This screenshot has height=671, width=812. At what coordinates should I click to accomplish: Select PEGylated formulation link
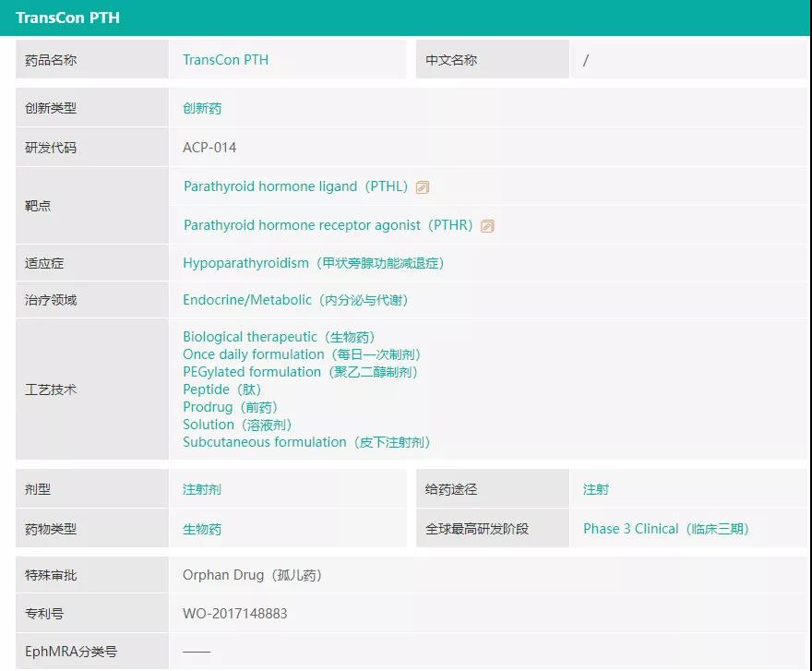tap(300, 372)
